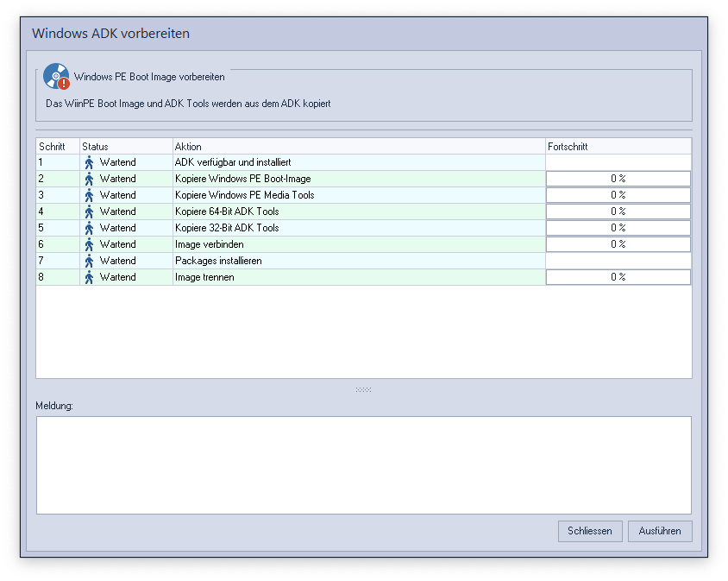
Task: Click the waiting icon for Image verbinden
Action: (x=89, y=244)
